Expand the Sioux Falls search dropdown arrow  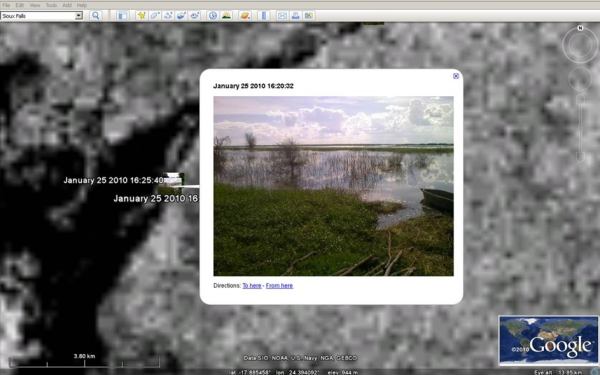click(78, 16)
